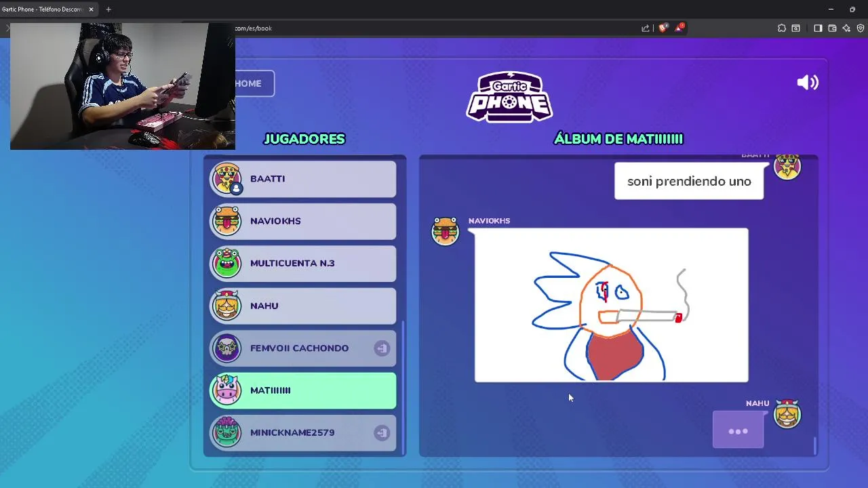Select the highlighted MATIIIIIII player row
Screen dimensions: 868x488
(303, 390)
